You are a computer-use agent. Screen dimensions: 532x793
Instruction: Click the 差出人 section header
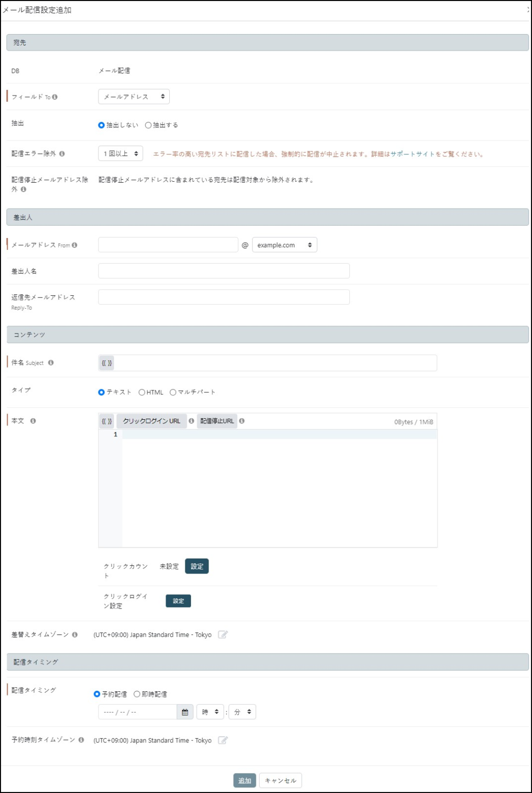pyautogui.click(x=268, y=217)
